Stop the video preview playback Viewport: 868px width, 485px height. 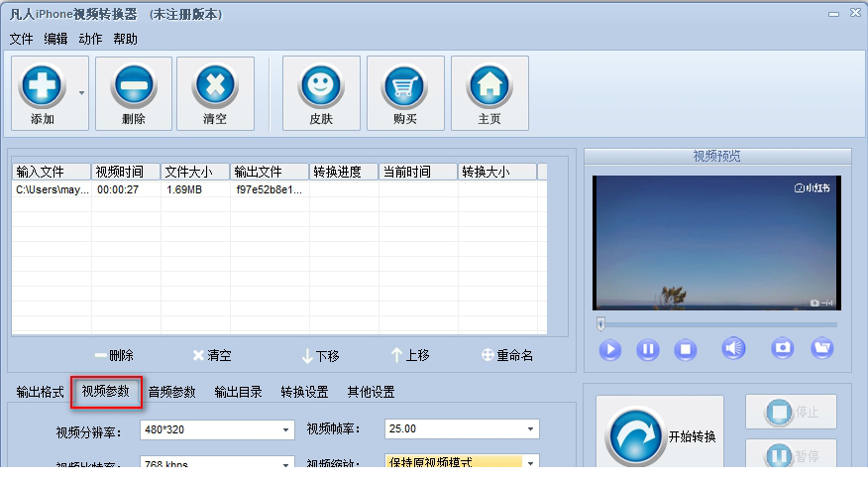[x=686, y=350]
